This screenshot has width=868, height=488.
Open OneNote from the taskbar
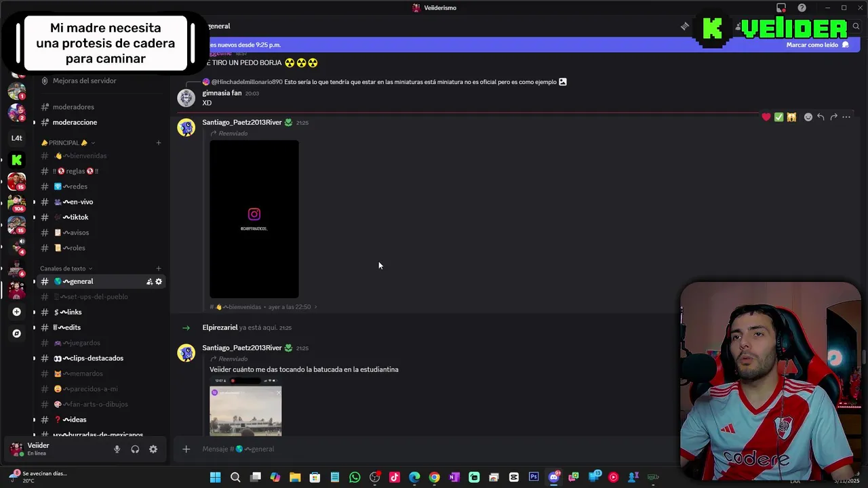point(454,477)
